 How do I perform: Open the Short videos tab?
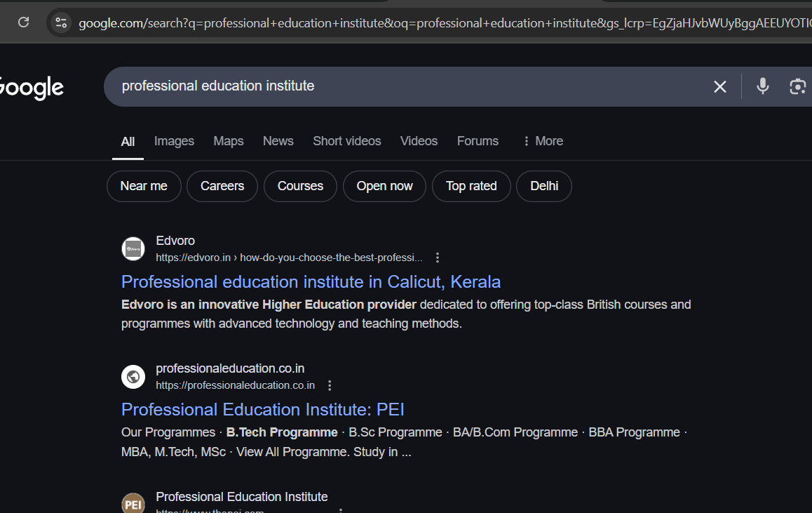pos(346,141)
